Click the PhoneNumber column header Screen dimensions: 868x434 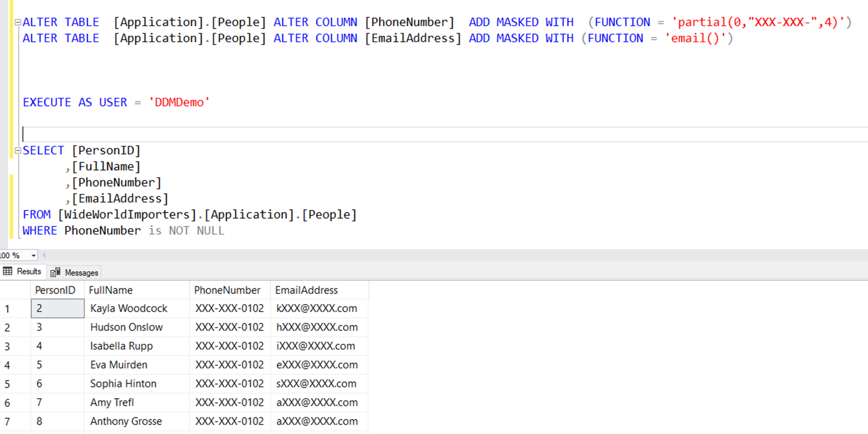[x=228, y=290]
